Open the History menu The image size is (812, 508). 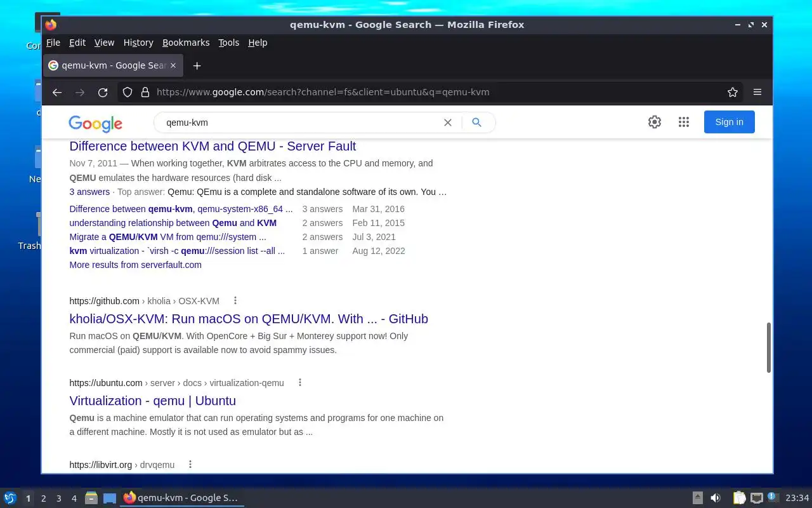point(138,43)
